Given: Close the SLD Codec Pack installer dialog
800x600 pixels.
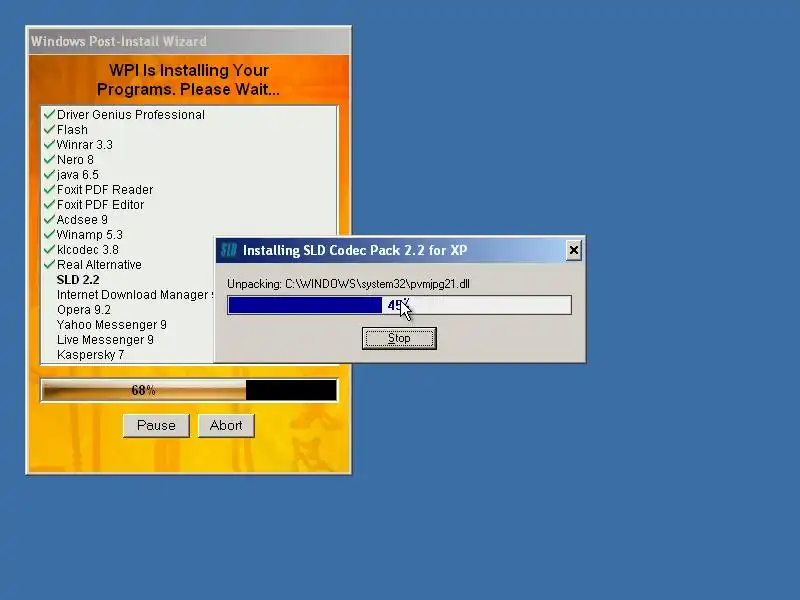Looking at the screenshot, I should pos(573,250).
